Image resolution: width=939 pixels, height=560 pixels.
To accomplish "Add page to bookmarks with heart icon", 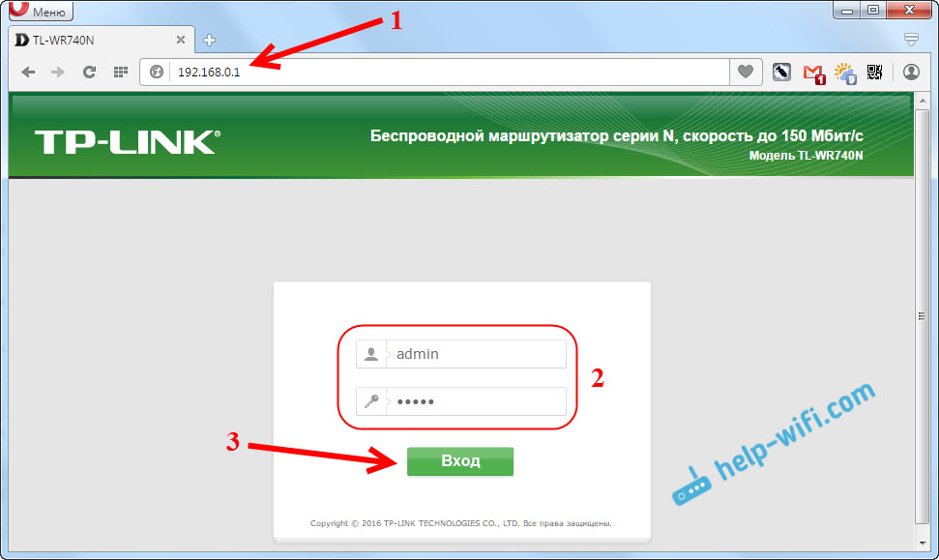I will pos(745,72).
